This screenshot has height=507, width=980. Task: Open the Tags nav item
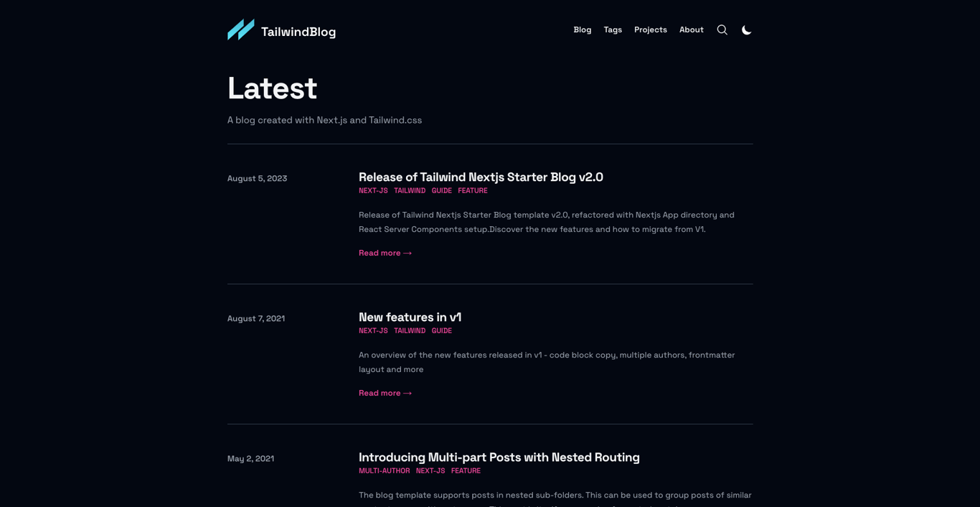(x=613, y=29)
